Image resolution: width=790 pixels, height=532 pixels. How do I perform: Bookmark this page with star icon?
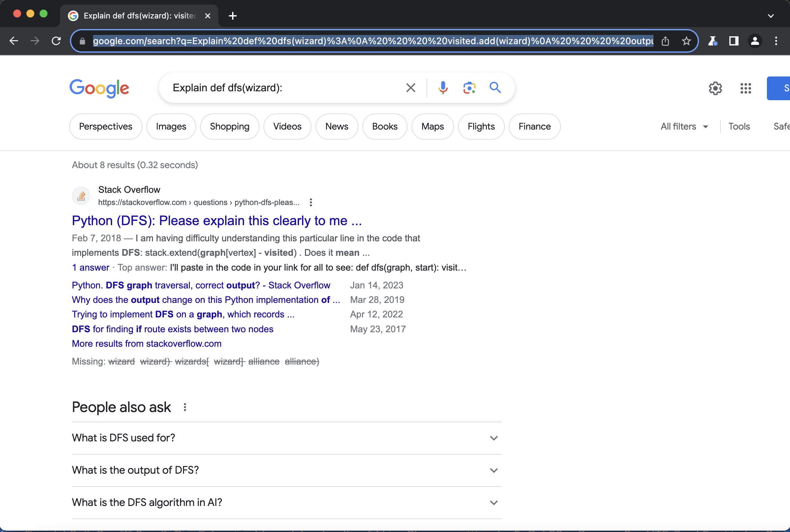point(686,41)
